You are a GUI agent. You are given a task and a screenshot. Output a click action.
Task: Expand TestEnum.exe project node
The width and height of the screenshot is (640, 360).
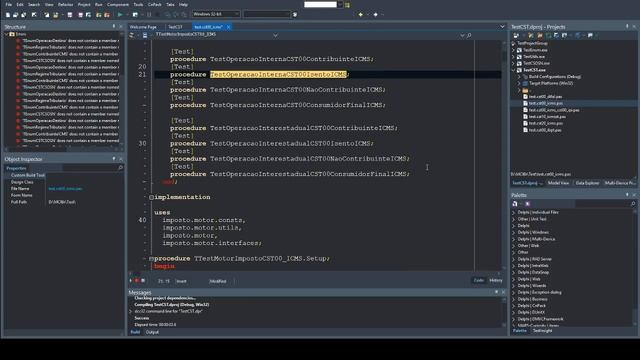tap(514, 50)
